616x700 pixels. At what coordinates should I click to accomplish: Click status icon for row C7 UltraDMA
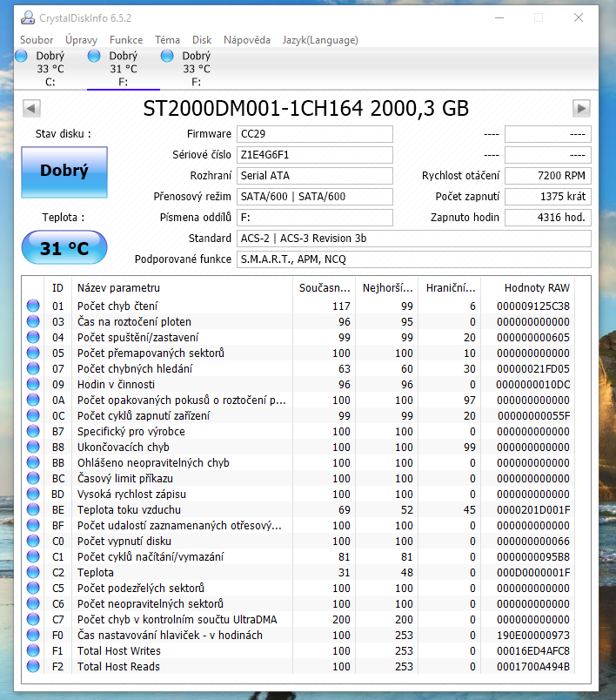coord(33,619)
